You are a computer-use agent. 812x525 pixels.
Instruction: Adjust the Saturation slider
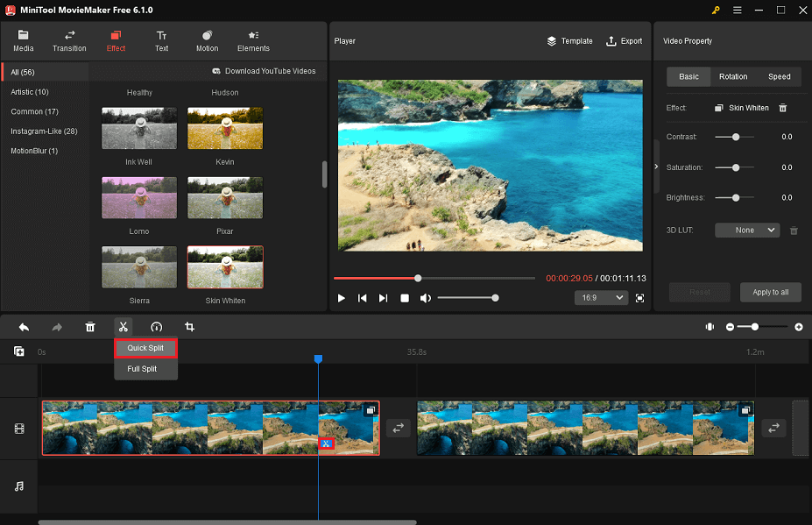click(735, 167)
